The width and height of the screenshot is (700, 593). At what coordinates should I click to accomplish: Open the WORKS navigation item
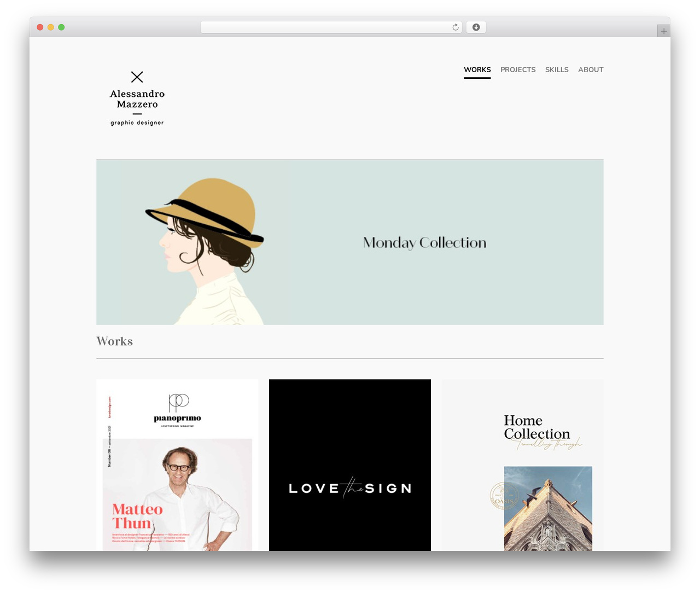(477, 69)
